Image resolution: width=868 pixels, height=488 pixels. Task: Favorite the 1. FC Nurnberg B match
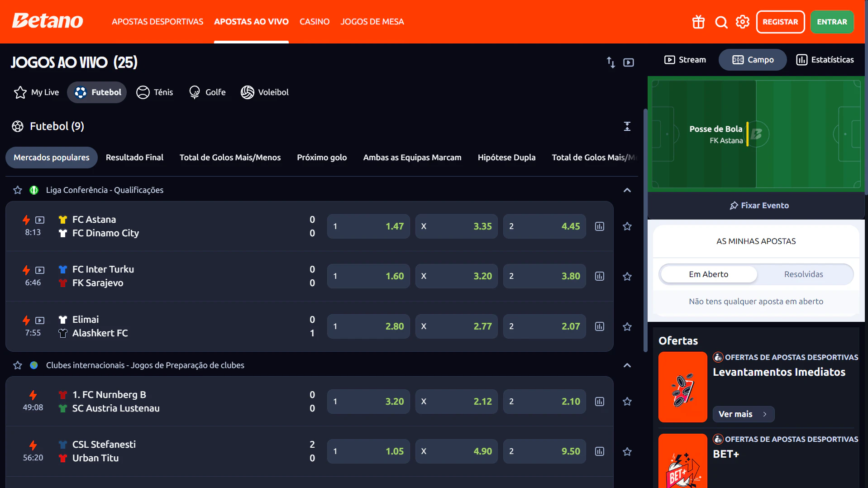[627, 402]
